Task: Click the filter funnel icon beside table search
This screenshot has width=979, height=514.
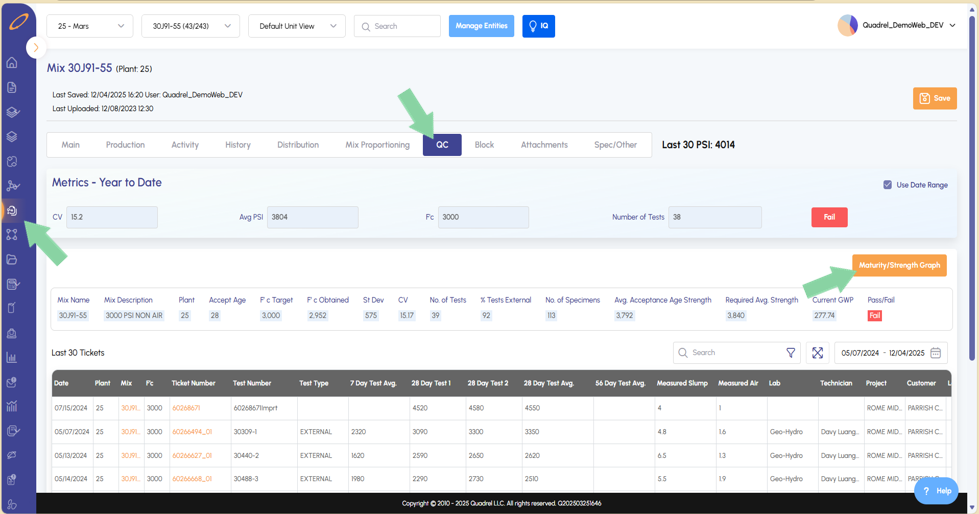Action: (x=790, y=353)
